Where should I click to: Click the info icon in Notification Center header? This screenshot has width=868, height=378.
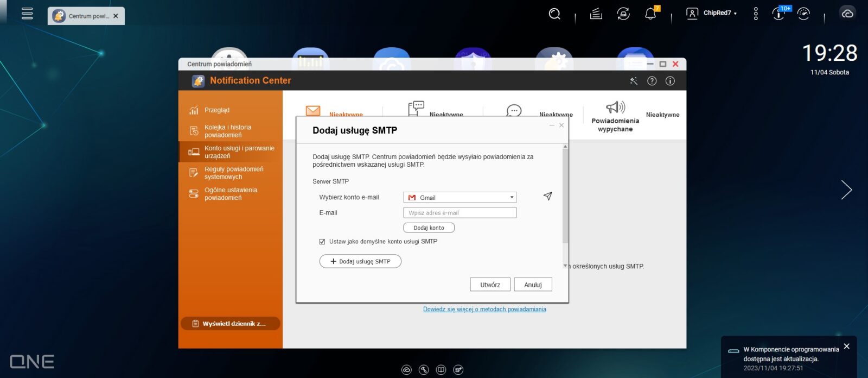tap(670, 81)
